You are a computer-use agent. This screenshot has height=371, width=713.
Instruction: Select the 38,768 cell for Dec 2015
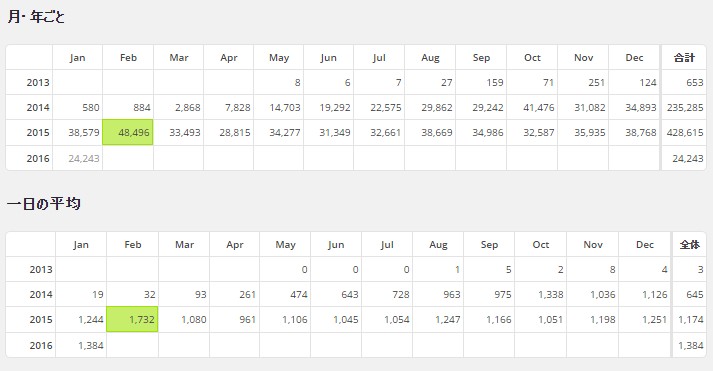click(633, 132)
